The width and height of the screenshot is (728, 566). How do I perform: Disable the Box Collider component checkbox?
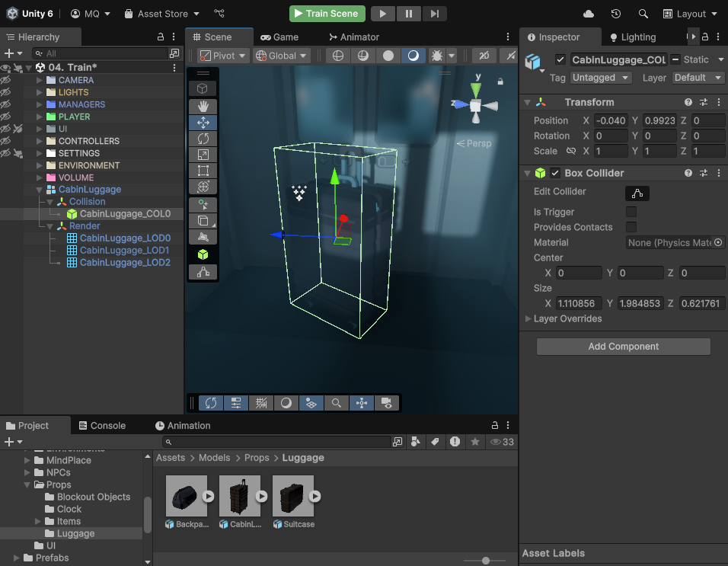click(x=555, y=173)
